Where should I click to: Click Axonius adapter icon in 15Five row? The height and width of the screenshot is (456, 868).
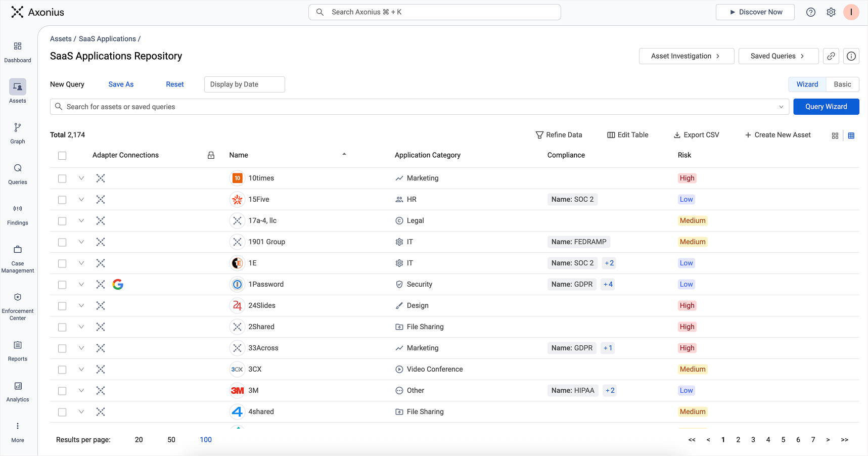coord(101,199)
